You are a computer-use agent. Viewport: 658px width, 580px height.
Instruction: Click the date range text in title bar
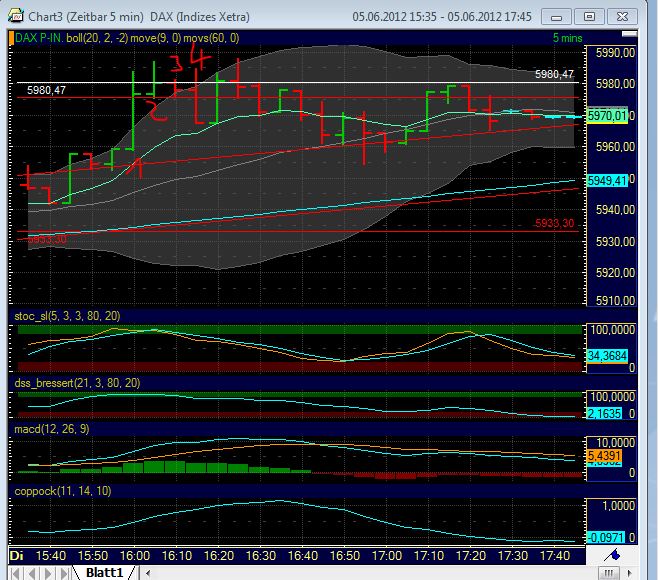pos(442,17)
